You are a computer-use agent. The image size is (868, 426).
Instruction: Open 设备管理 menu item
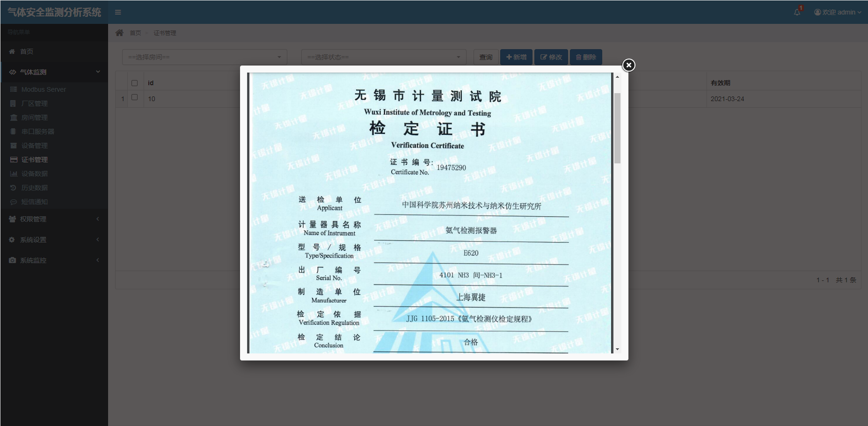click(x=35, y=146)
